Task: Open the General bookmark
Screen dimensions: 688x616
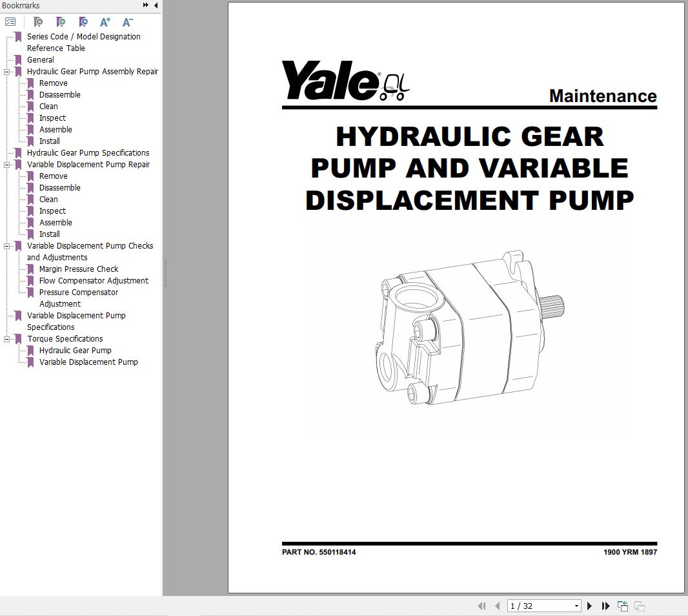Action: pos(41,59)
